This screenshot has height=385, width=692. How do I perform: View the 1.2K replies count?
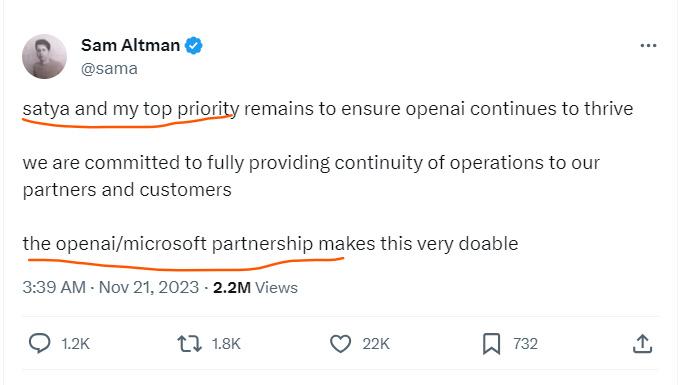point(75,343)
